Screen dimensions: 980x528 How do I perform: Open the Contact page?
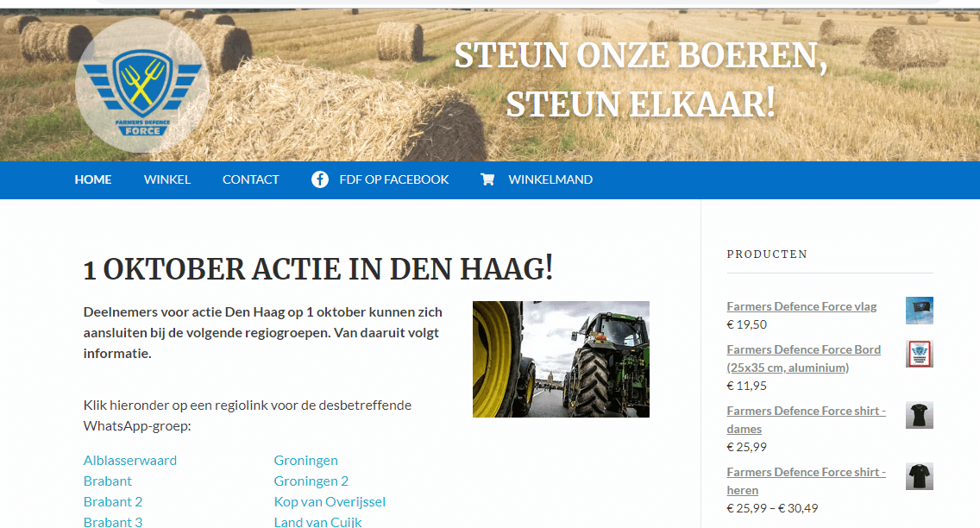click(251, 179)
